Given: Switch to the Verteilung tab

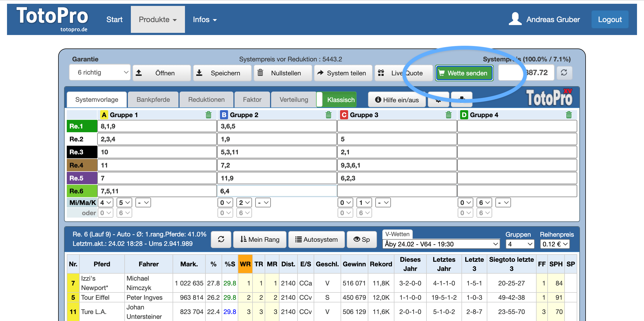Looking at the screenshot, I should [294, 100].
